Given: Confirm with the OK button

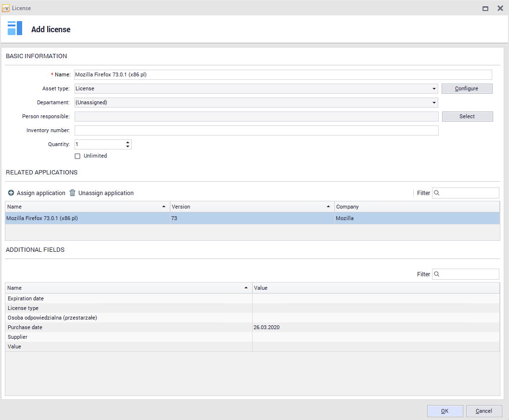Looking at the screenshot, I should point(445,411).
